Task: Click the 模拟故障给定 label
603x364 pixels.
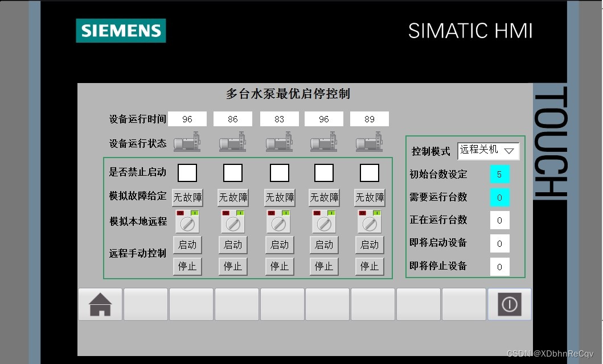Action: tap(138, 196)
